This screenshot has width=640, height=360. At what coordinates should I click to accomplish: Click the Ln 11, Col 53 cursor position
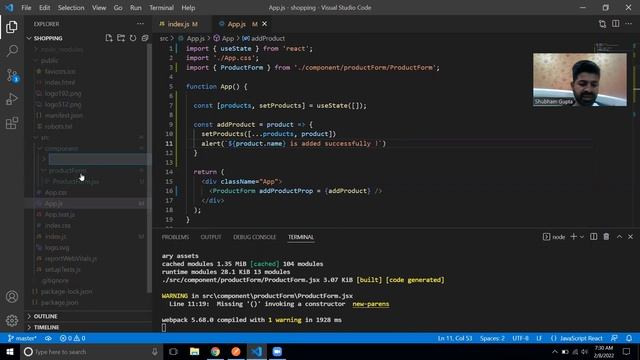click(455, 338)
